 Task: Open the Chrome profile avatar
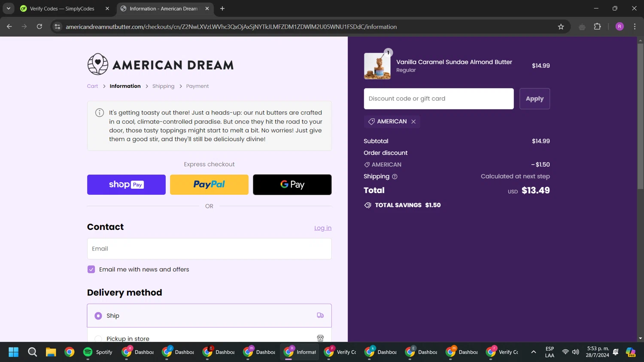point(620,27)
